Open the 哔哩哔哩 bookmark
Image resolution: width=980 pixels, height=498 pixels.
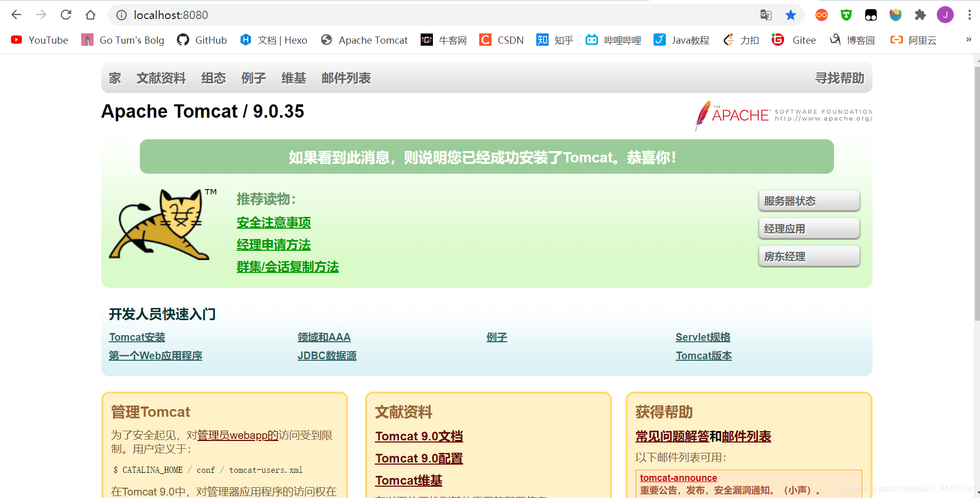coord(613,40)
